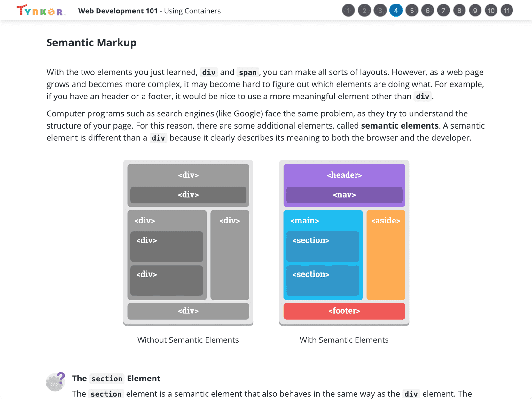Click the nav block in semantic diagram
This screenshot has width=532, height=399.
[x=344, y=195]
